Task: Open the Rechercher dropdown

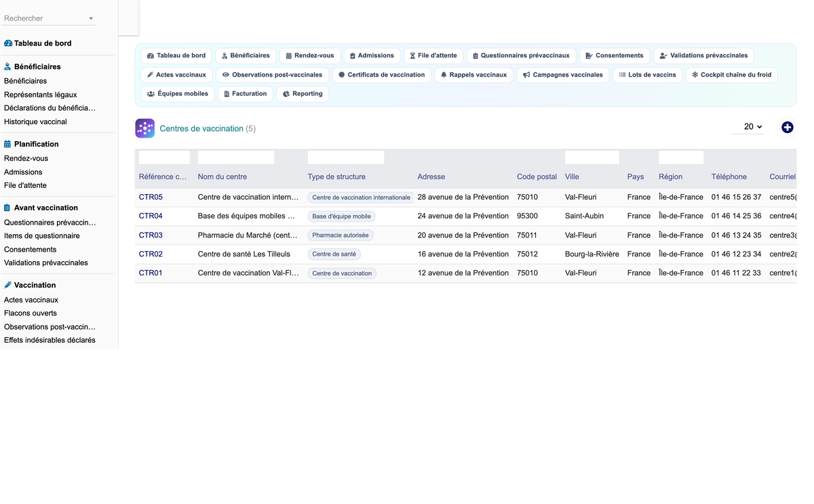Action: 49,18
